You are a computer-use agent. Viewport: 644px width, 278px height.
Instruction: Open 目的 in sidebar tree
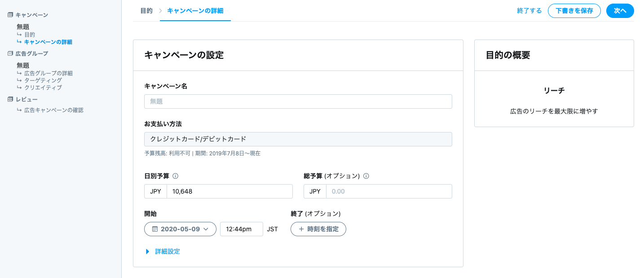click(30, 35)
